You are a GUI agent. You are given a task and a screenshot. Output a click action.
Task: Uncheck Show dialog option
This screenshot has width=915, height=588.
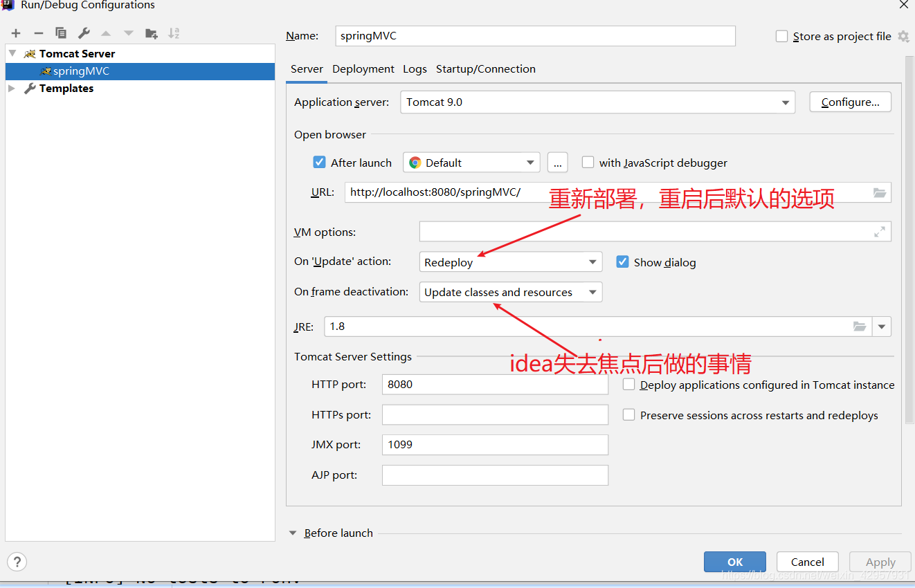click(622, 262)
